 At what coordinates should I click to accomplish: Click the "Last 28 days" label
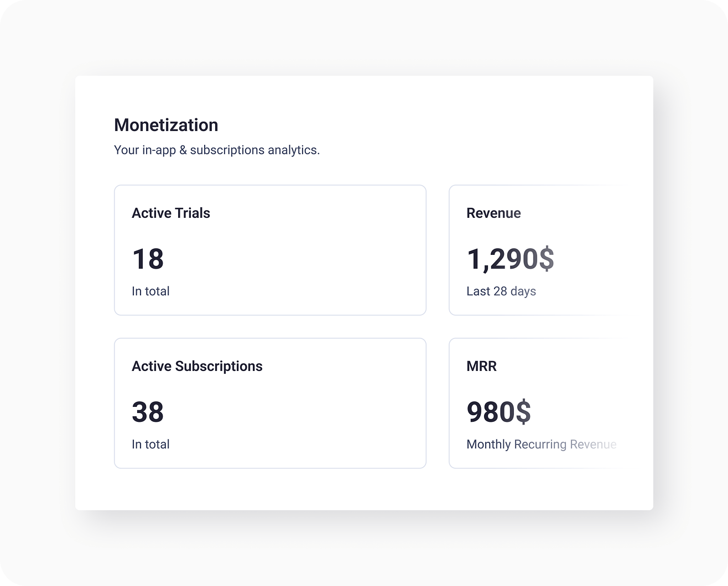(501, 291)
